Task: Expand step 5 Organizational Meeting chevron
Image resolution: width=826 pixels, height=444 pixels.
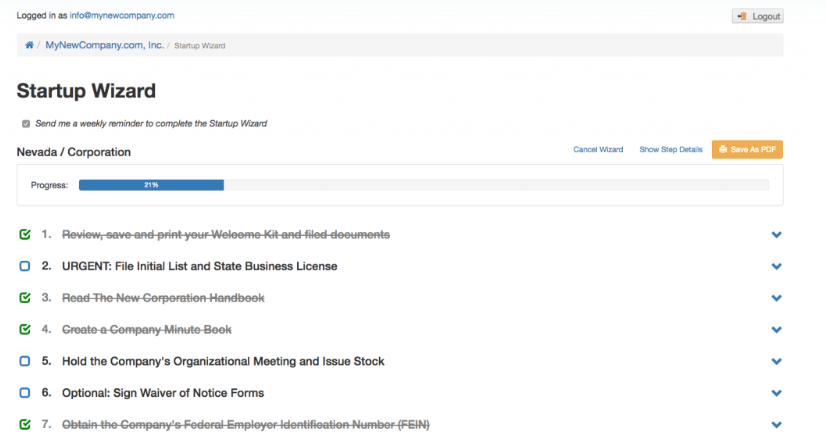Action: coord(776,361)
